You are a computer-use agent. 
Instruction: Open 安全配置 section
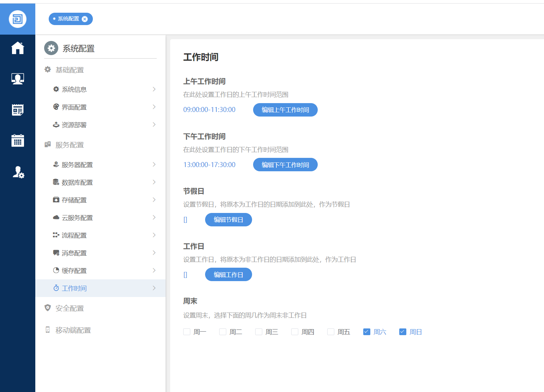tap(70, 308)
